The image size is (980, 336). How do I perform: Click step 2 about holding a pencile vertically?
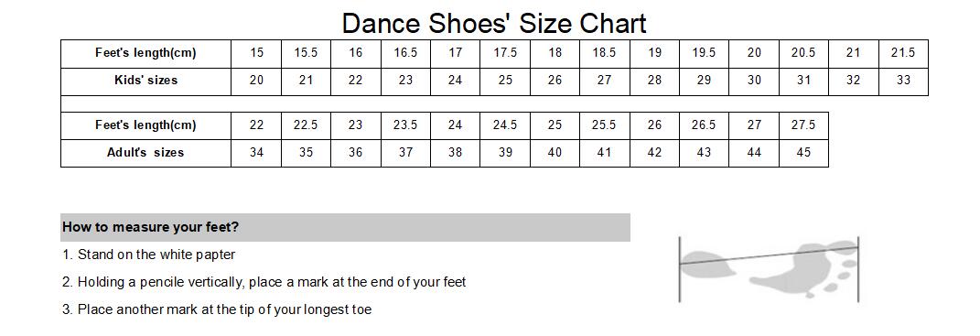pos(264,282)
